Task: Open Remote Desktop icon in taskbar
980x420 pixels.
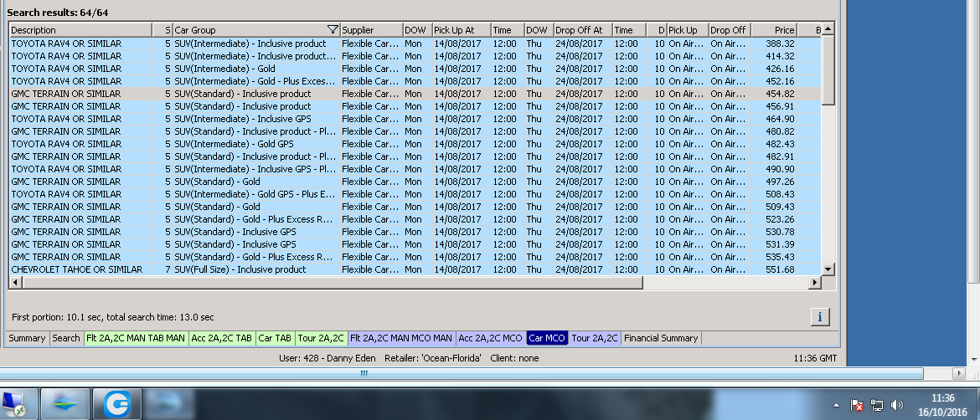Action: click(x=15, y=404)
